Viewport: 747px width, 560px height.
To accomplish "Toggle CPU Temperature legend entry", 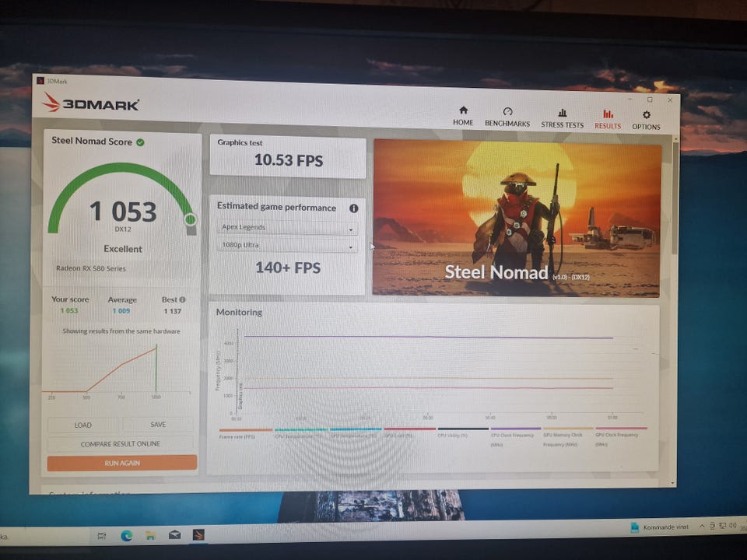I will tap(300, 433).
